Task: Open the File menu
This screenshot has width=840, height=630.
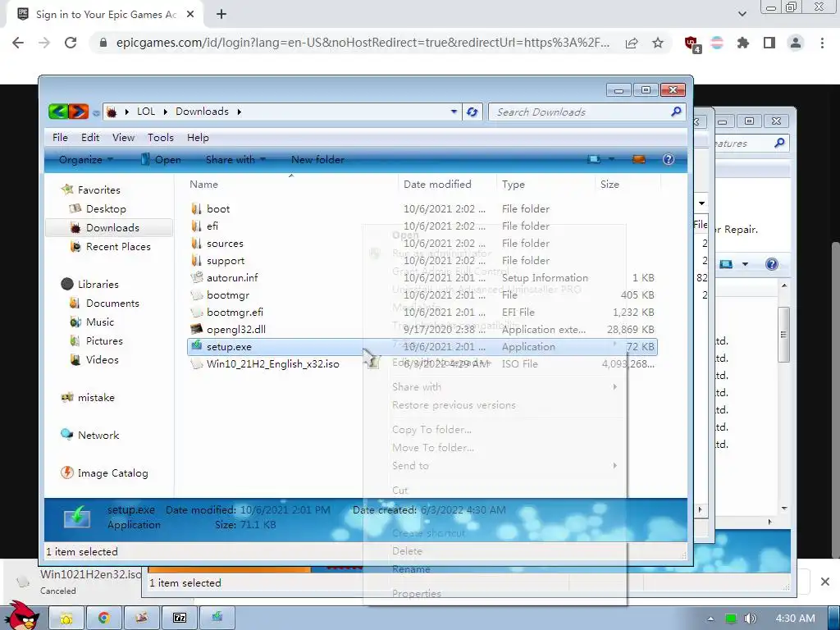Action: point(60,137)
